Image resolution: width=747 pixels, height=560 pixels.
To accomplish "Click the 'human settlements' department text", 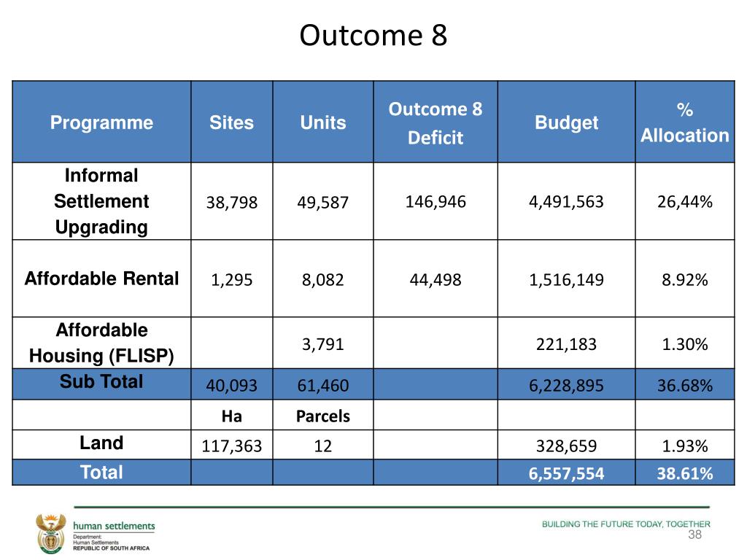I will 114,526.
